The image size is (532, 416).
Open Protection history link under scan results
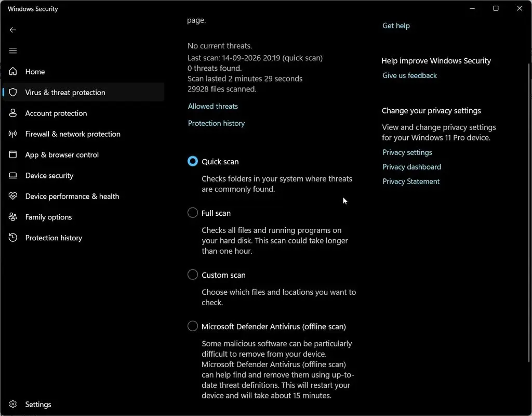[x=216, y=123]
